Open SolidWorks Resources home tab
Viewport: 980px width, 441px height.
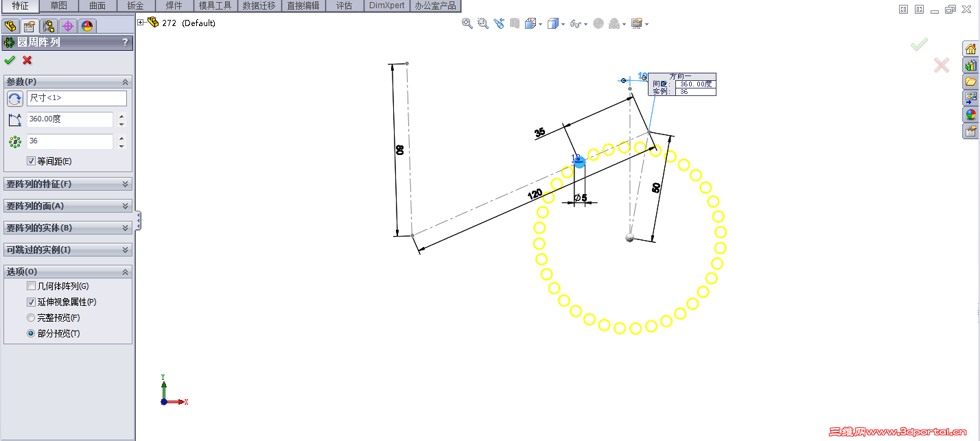[970, 49]
